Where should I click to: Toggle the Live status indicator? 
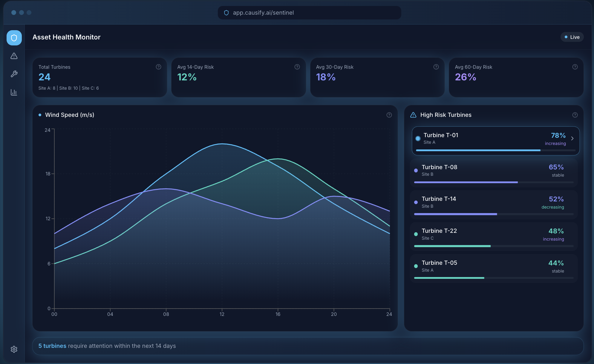(x=572, y=37)
